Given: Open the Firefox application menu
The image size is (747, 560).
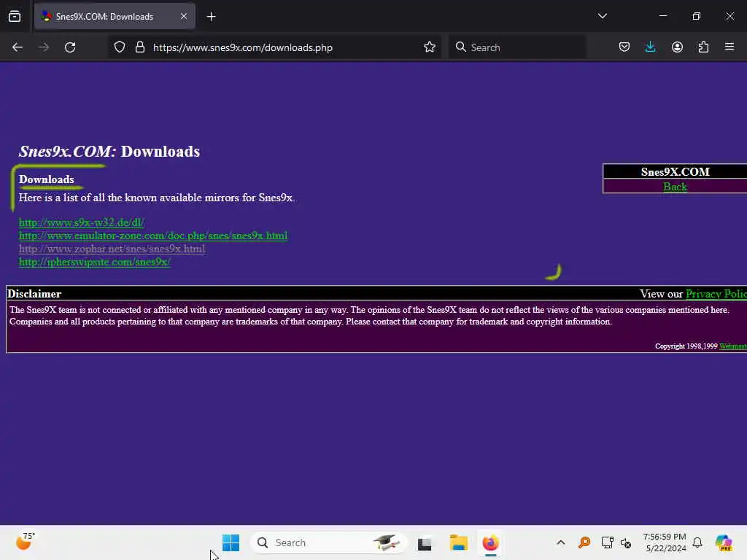Looking at the screenshot, I should point(729,47).
